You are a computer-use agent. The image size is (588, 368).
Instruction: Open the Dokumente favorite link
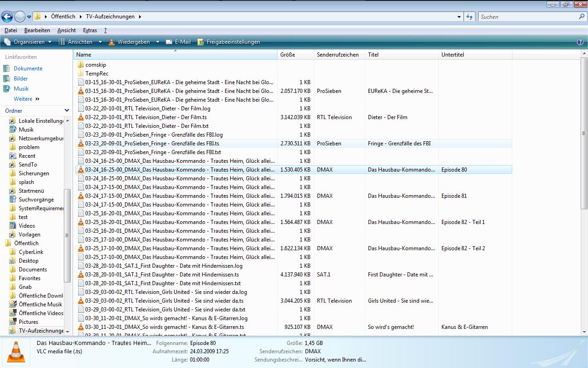(28, 69)
